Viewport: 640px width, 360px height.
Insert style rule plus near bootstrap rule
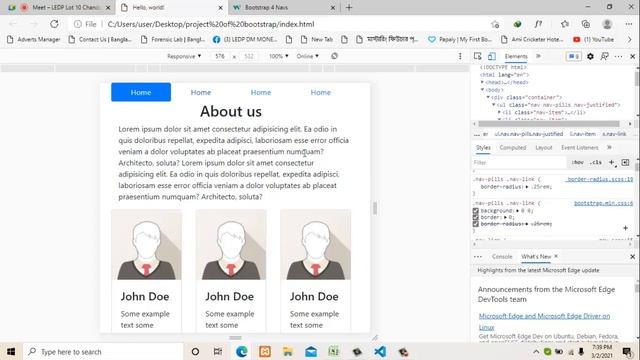tap(625, 228)
